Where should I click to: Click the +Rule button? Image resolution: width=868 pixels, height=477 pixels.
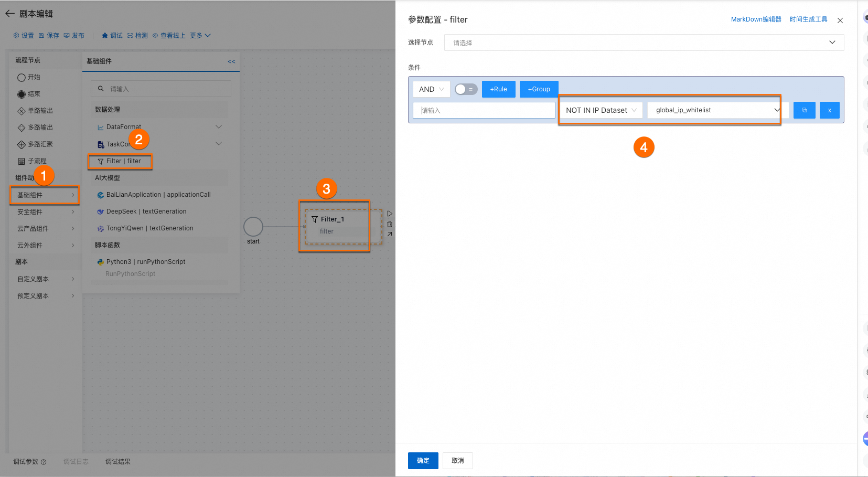pyautogui.click(x=498, y=89)
